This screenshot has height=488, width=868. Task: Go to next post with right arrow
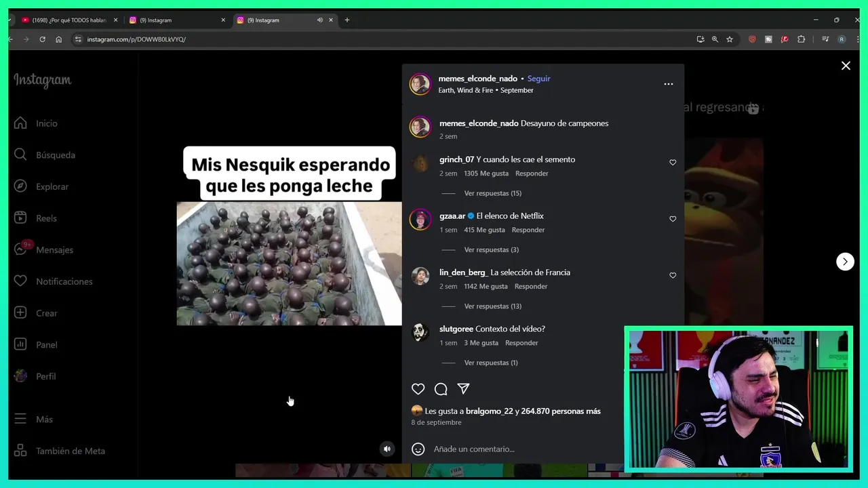[845, 262]
